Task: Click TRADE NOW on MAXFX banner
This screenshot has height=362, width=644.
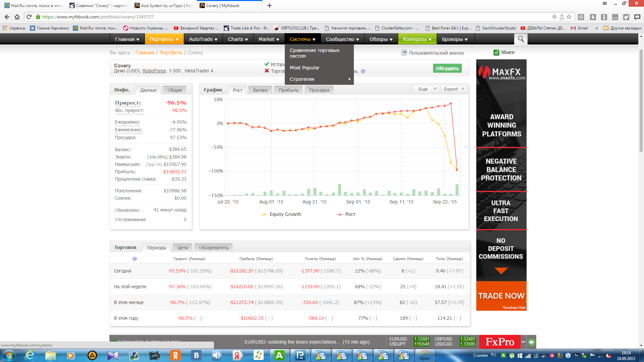Action: point(501,296)
